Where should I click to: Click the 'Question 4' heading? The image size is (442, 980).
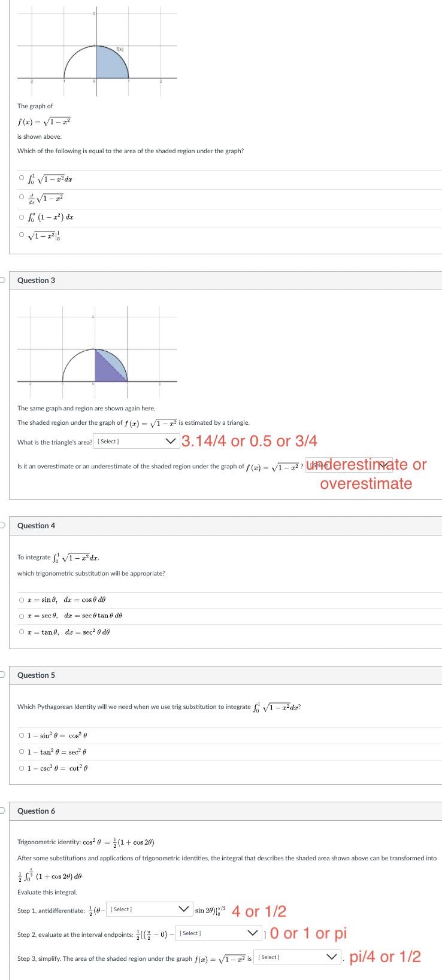point(36,525)
